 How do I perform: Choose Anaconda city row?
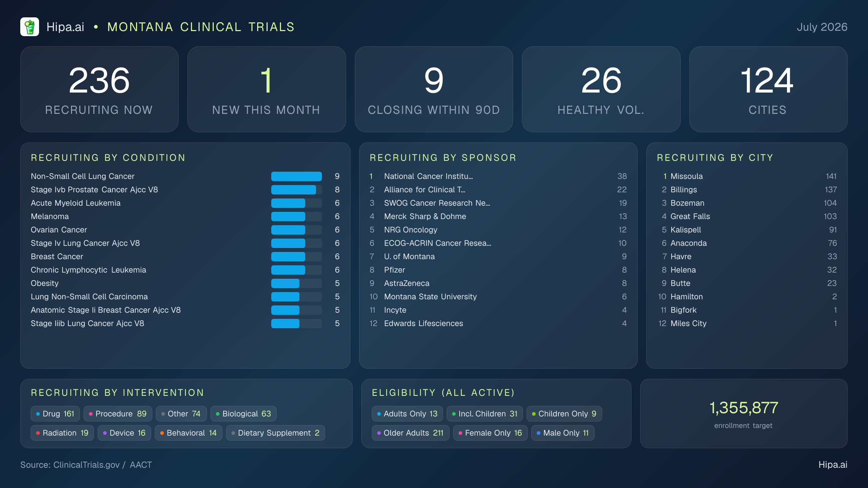pos(747,243)
